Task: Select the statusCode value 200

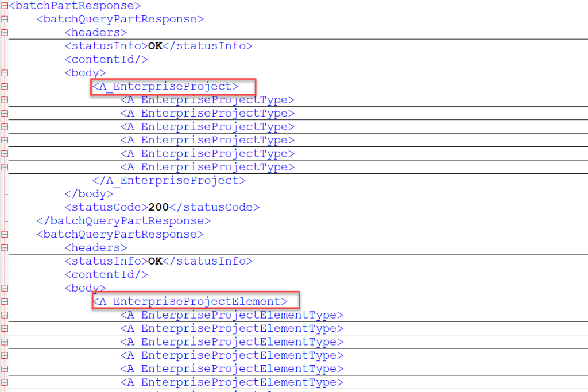Action: 158,207
